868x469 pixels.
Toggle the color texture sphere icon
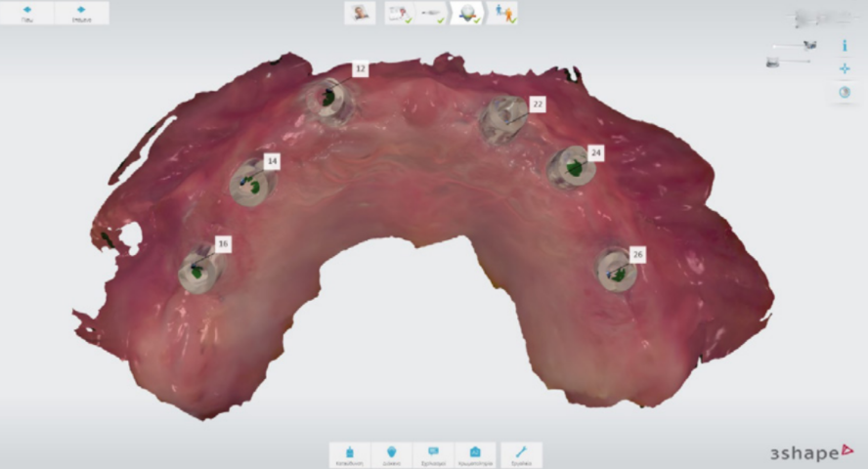coord(845,92)
